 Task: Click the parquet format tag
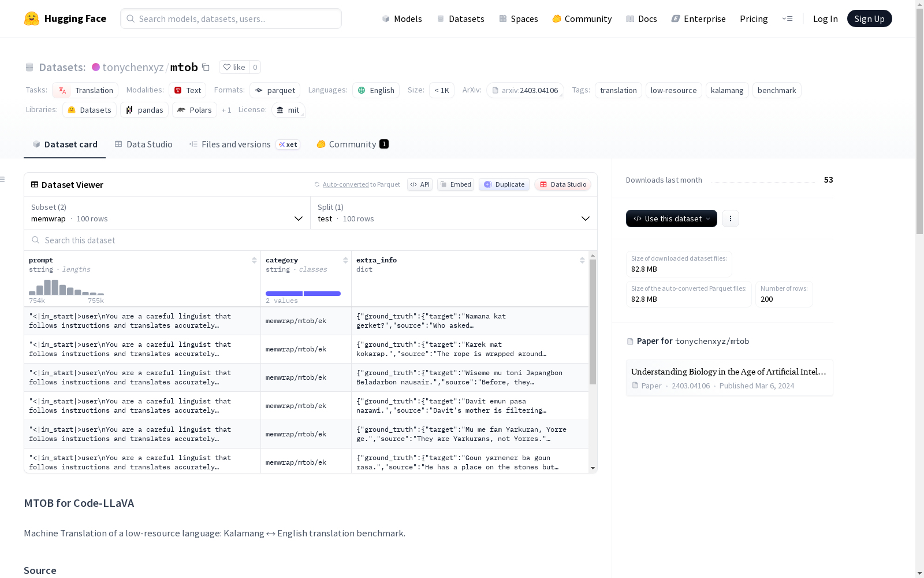tap(275, 90)
